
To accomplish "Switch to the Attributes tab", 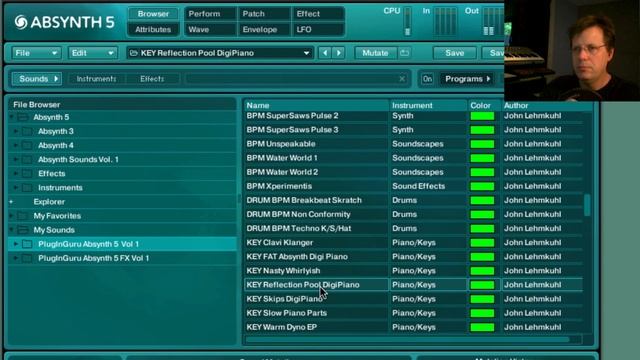I will [153, 29].
